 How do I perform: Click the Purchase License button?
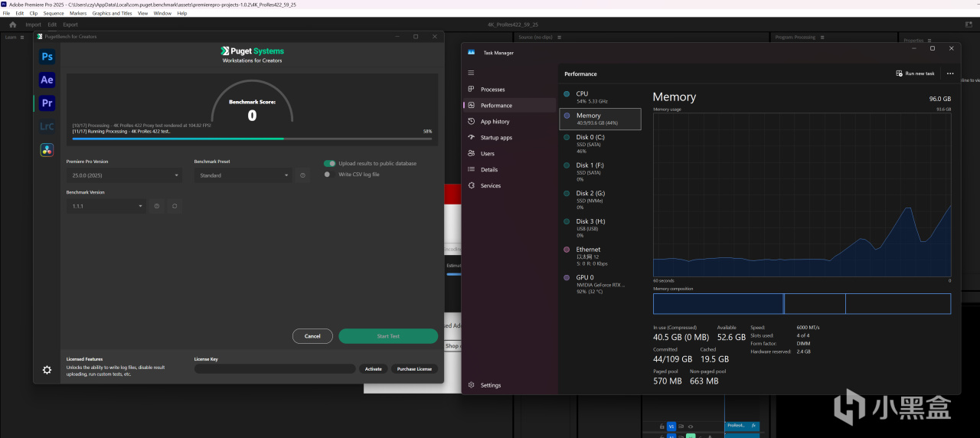[x=414, y=369]
